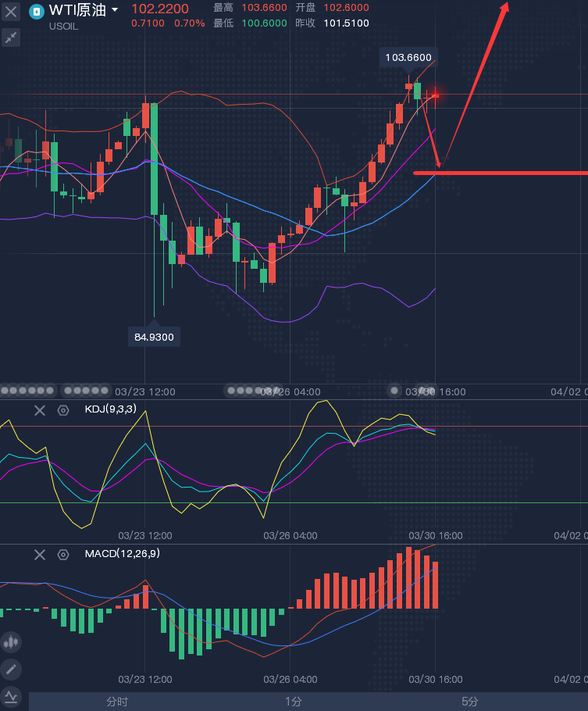The height and width of the screenshot is (711, 588).
Task: Select the pencil drawing tool
Action: tap(11, 670)
